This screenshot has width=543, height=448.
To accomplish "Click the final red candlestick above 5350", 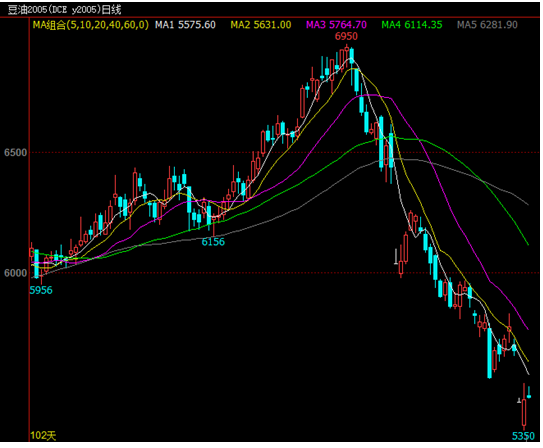I will (524, 407).
